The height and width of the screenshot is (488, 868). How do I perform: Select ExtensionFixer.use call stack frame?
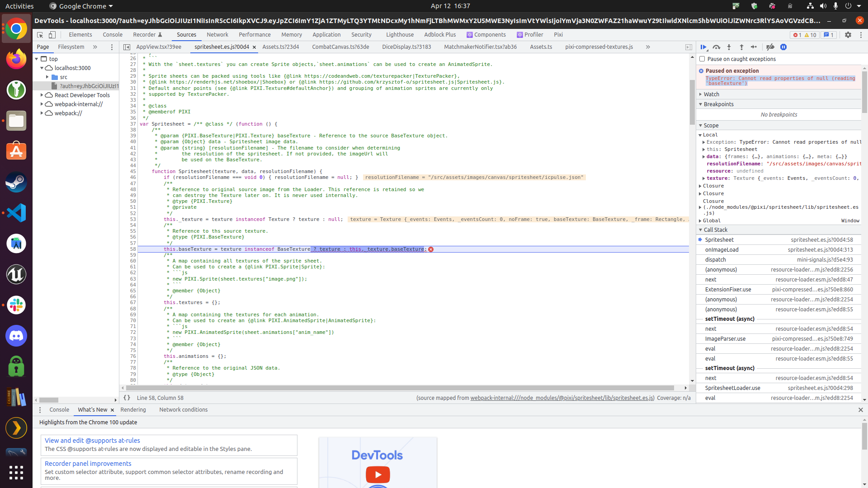(778, 289)
